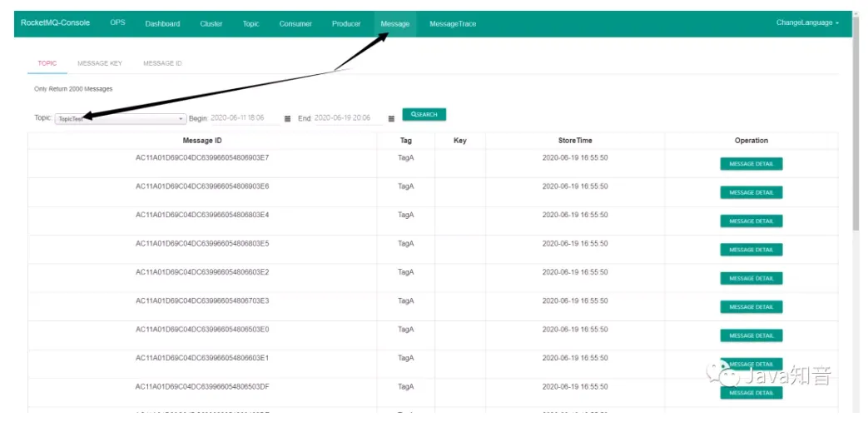868x432 pixels.
Task: Navigate to the Topic menu item
Action: (x=250, y=24)
